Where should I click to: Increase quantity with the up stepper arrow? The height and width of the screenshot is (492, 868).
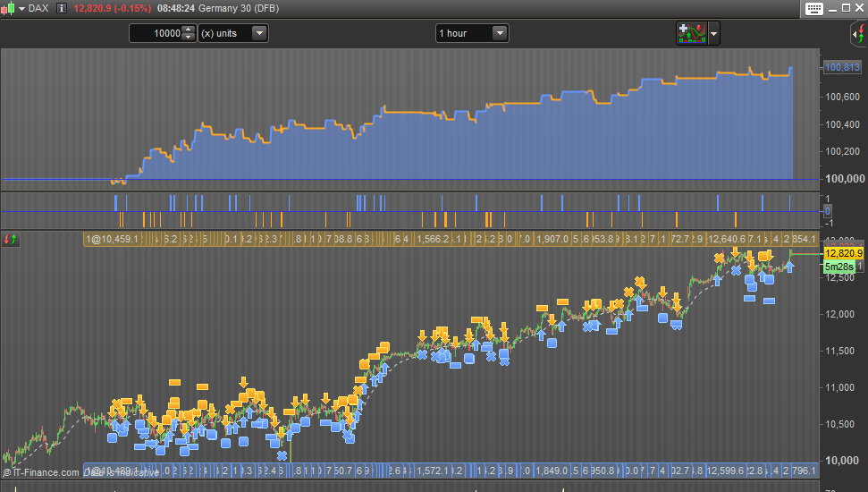[189, 30]
